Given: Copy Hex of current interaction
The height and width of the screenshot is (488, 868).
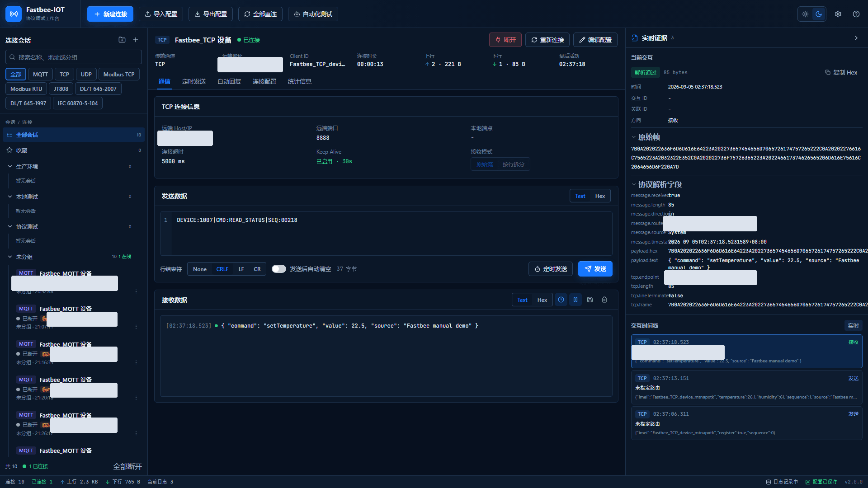Looking at the screenshot, I should click(841, 72).
